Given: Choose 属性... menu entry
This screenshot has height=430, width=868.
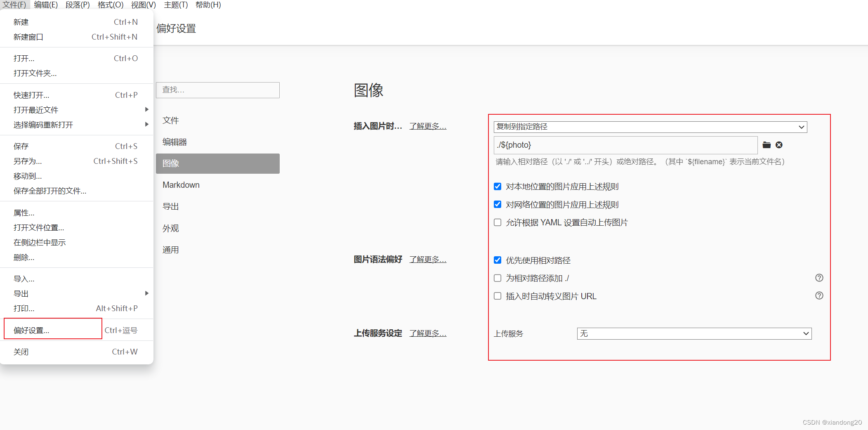Looking at the screenshot, I should tap(77, 213).
